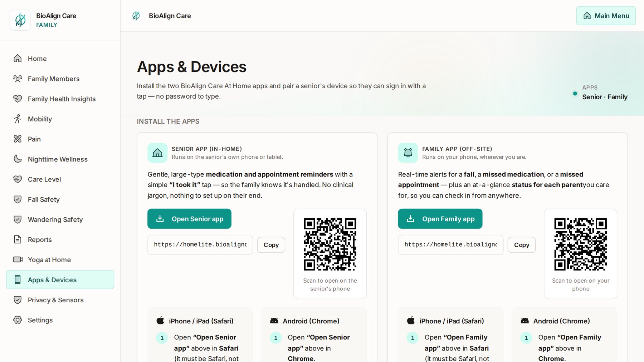Viewport: 644px width, 362px height.
Task: Click the Fall Safety shield icon
Action: tap(18, 199)
